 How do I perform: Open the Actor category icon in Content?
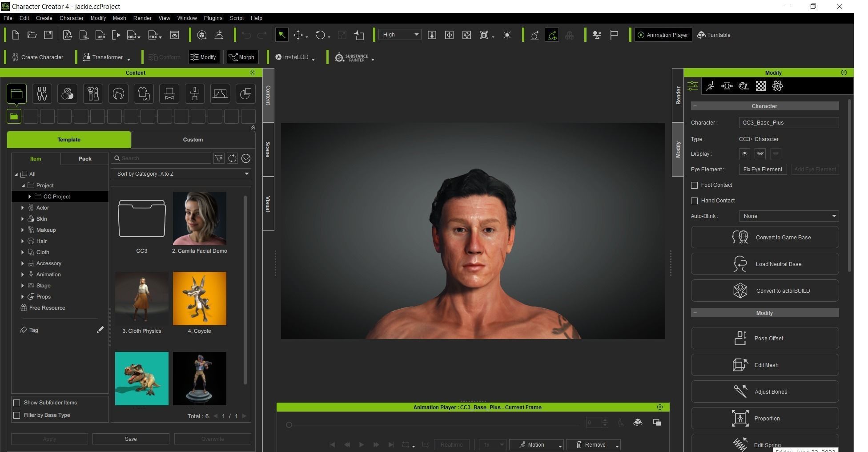click(x=42, y=94)
